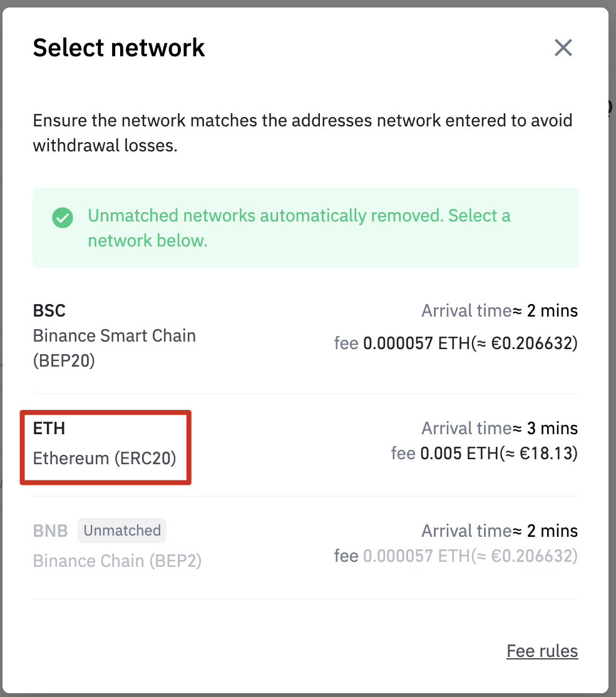616x697 pixels.
Task: Click the bold ETH network ticker
Action: (49, 429)
